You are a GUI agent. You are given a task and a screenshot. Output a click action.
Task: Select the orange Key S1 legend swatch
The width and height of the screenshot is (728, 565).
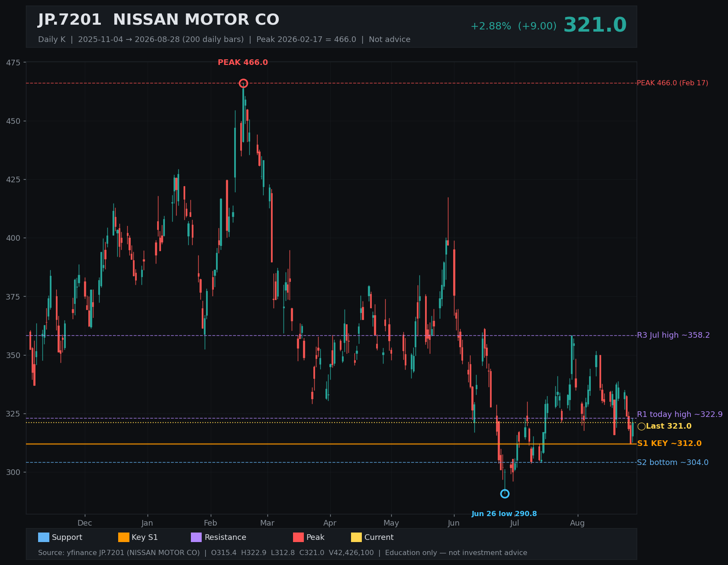[124, 537]
